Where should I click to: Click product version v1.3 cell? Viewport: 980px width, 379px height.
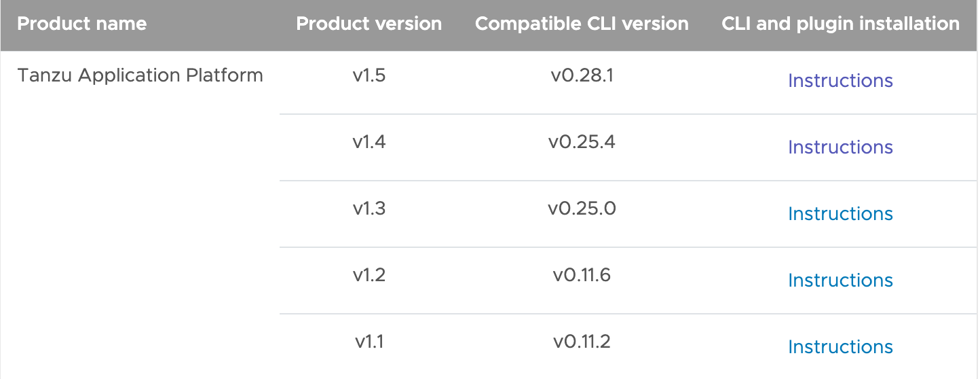(x=369, y=209)
